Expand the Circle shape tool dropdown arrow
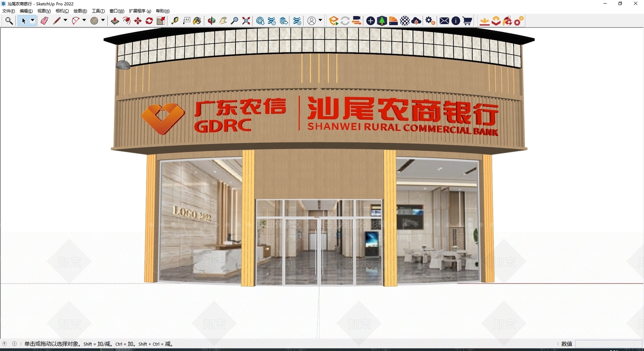 (x=103, y=21)
